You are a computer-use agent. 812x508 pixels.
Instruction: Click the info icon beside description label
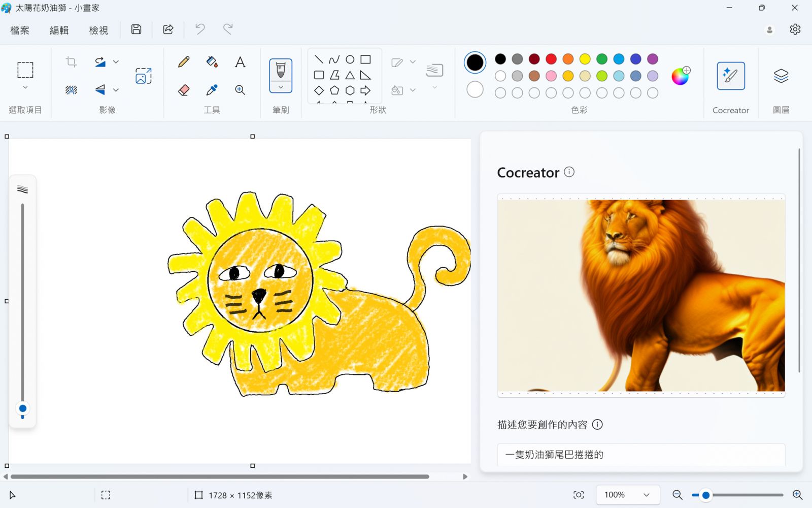597,424
